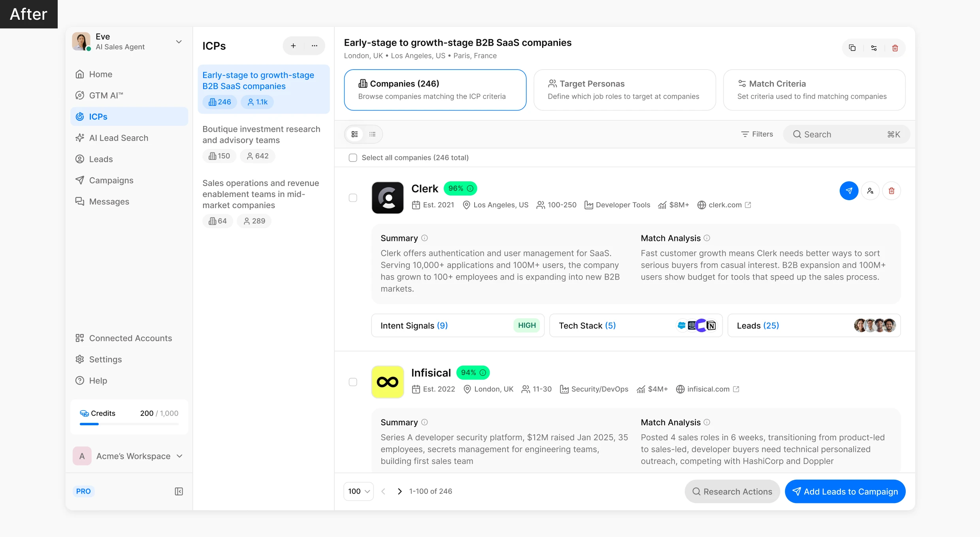Delete Clerk using its trash icon

pos(891,191)
